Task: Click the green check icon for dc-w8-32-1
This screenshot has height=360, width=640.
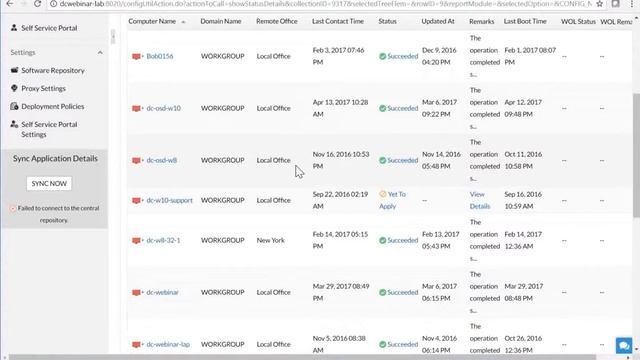Action: (382, 240)
